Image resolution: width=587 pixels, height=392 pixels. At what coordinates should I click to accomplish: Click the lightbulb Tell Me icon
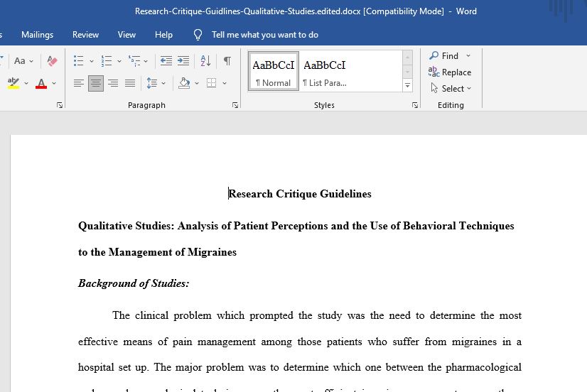coord(198,35)
